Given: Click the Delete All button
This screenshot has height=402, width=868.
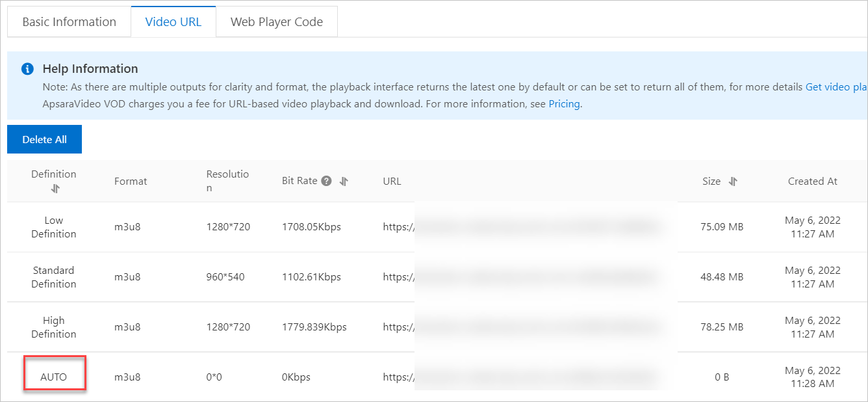Looking at the screenshot, I should pos(44,139).
